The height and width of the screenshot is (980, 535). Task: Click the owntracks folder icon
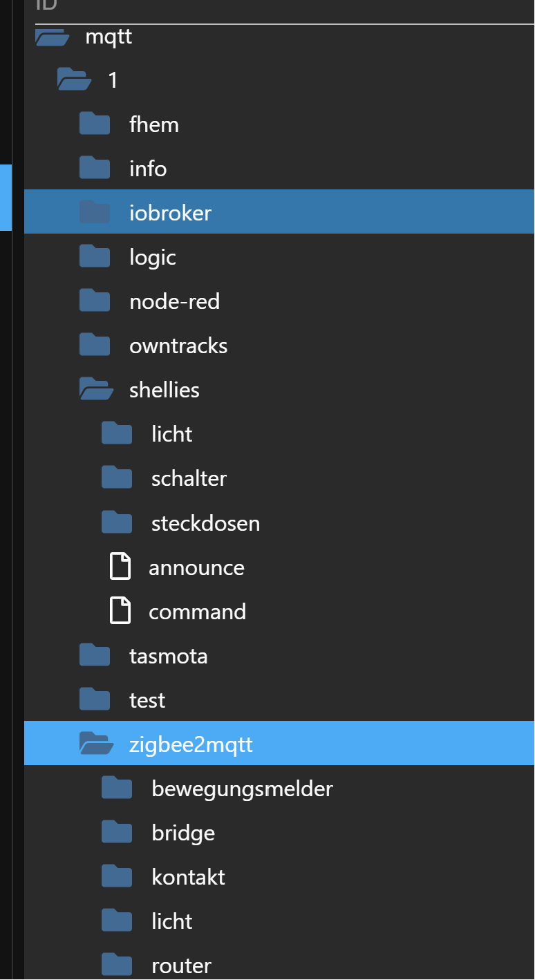click(x=95, y=346)
